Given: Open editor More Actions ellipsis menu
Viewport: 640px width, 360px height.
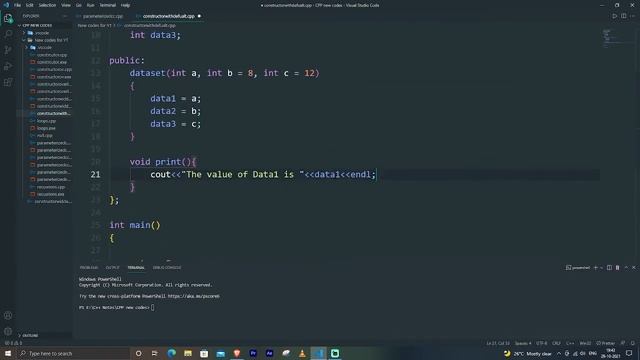Looking at the screenshot, I should click(633, 16).
